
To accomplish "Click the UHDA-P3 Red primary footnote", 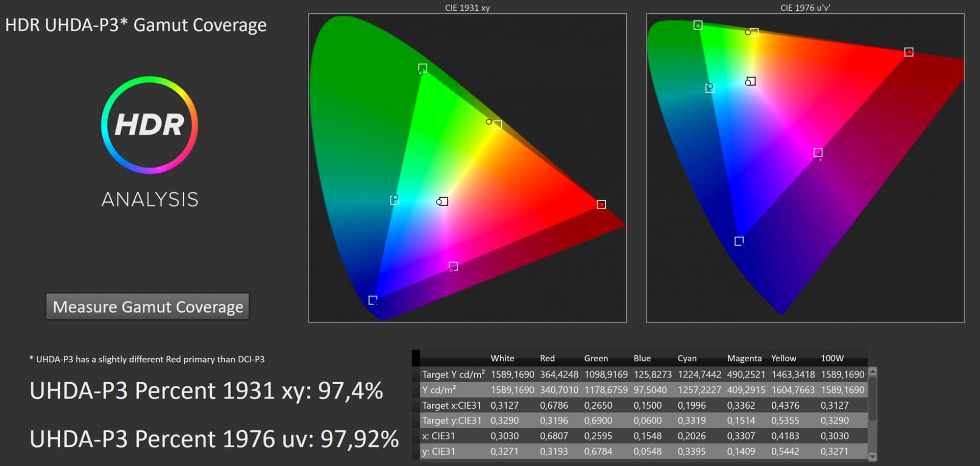I will [147, 359].
